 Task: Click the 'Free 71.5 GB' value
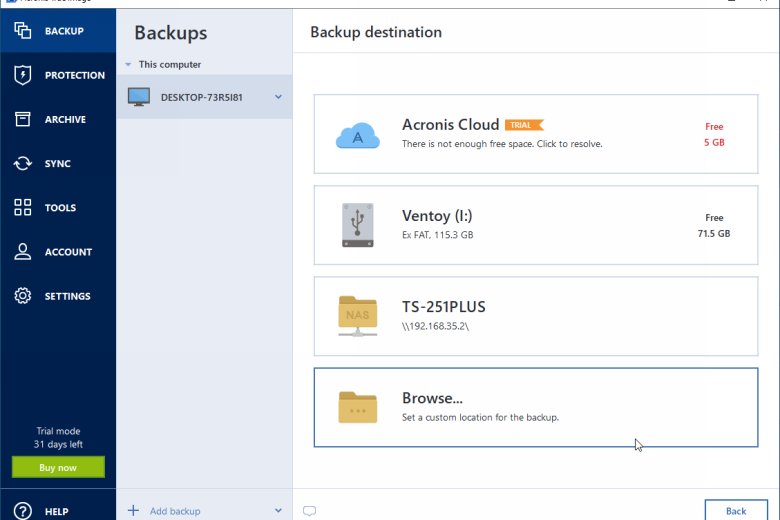click(x=714, y=225)
